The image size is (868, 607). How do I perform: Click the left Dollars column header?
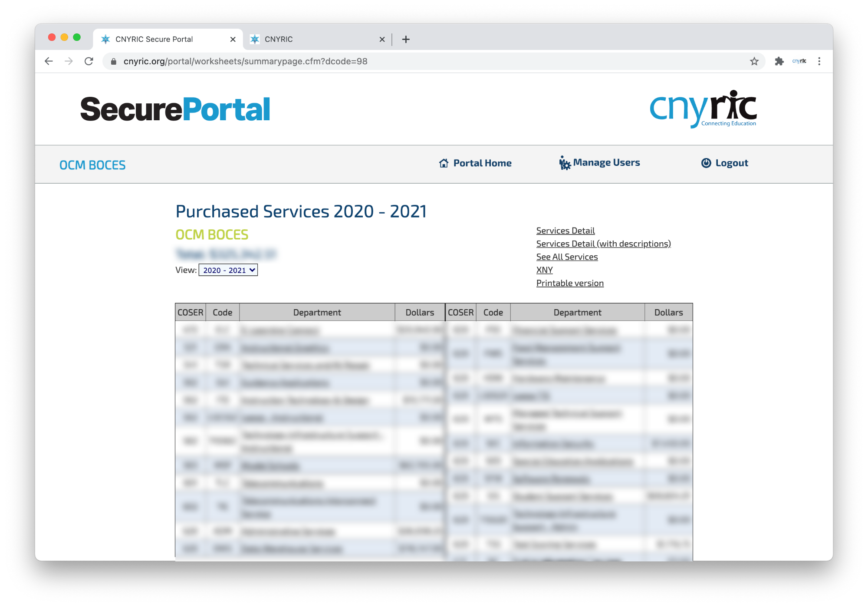point(420,312)
